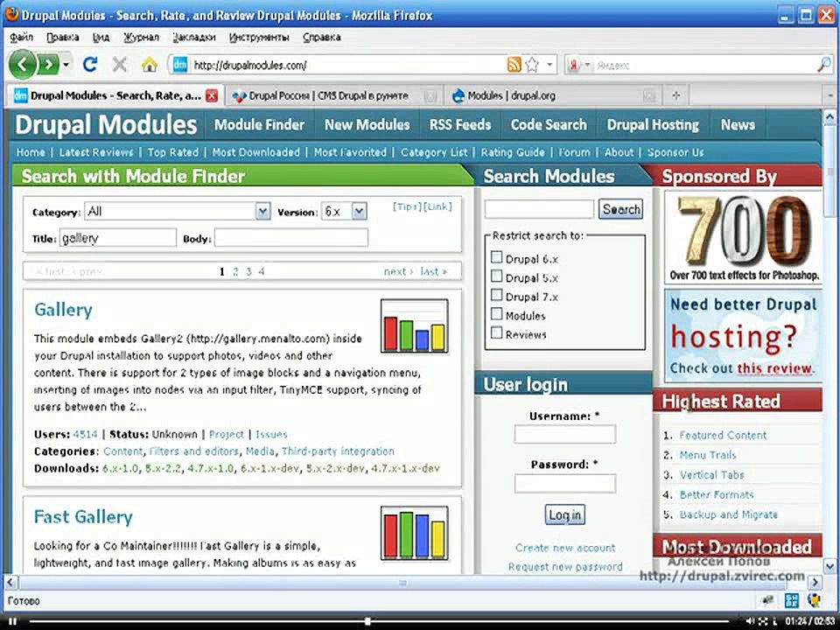The image size is (840, 630).
Task: Open the list-all-tabs dropdown arrow
Action: click(x=831, y=96)
